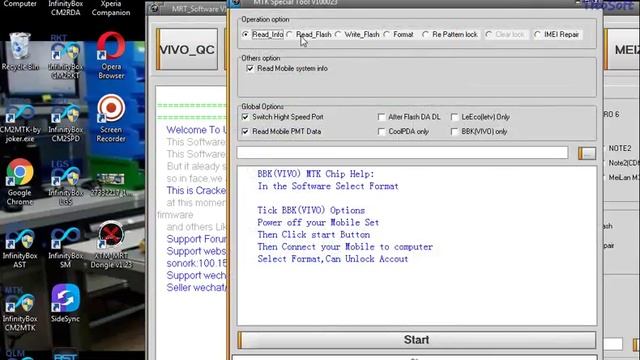The image size is (640, 360).
Task: Launch the ATM MRT Dongle v1.23 icon
Action: point(111,245)
